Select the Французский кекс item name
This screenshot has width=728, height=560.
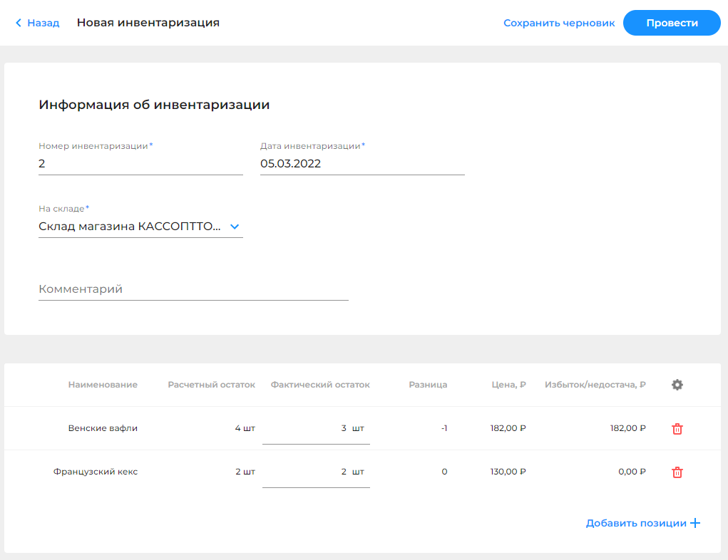[96, 472]
